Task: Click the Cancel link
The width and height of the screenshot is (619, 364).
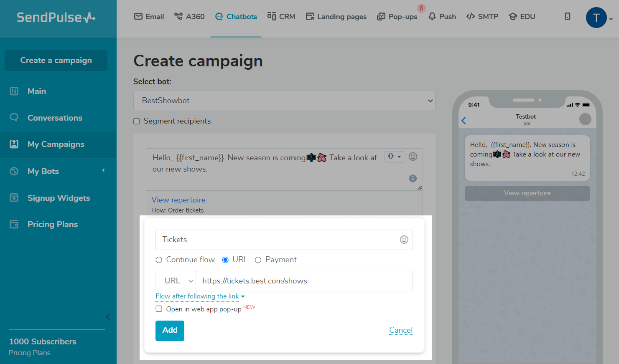Action: [400, 330]
